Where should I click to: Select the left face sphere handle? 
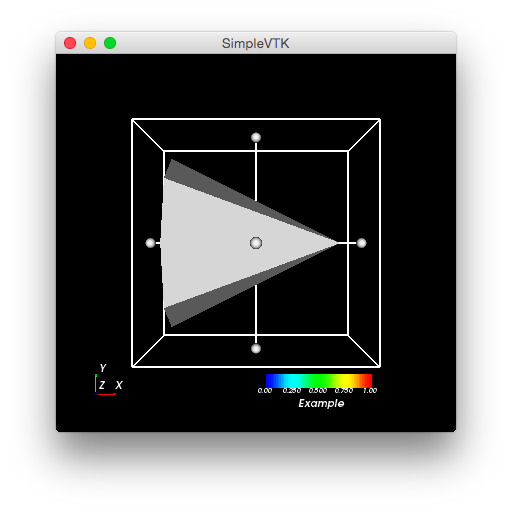150,243
